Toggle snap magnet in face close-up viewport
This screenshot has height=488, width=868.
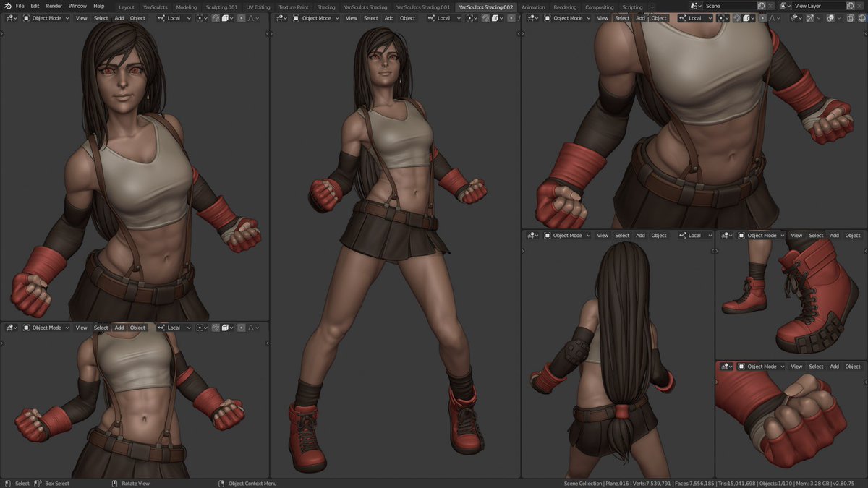216,18
